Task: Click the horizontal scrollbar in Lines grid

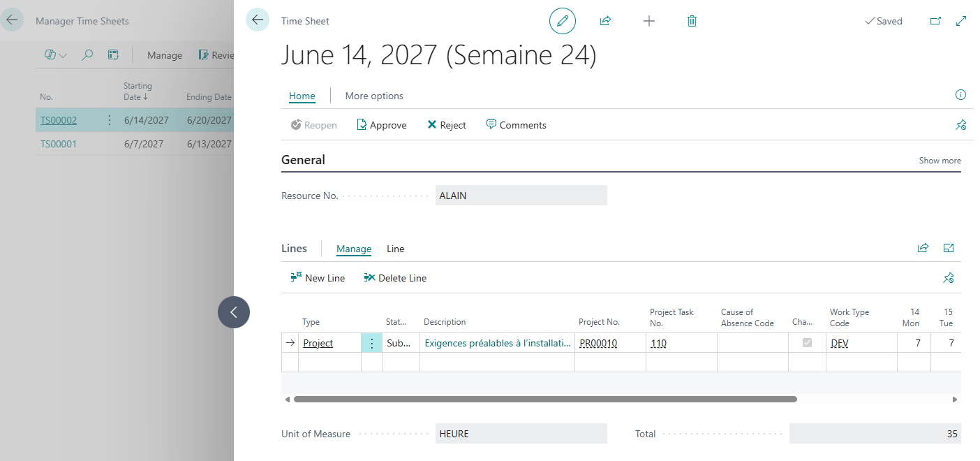Action: [545, 400]
